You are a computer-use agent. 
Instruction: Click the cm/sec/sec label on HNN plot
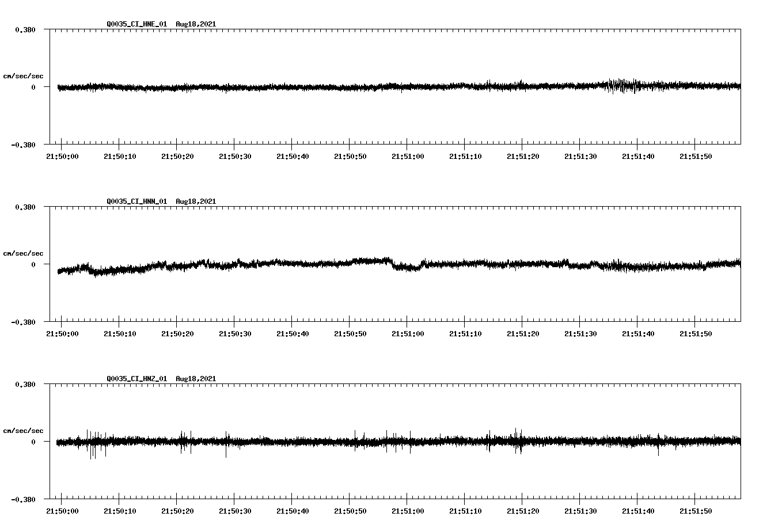coord(23,253)
